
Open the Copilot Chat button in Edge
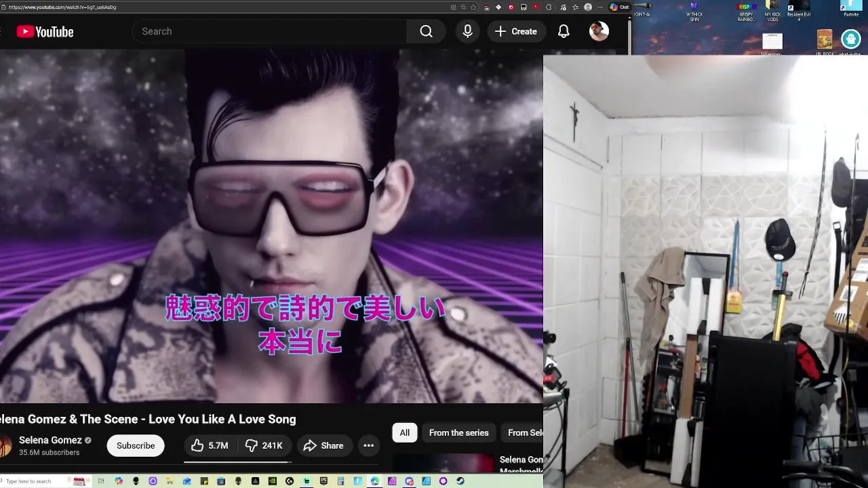(x=620, y=7)
